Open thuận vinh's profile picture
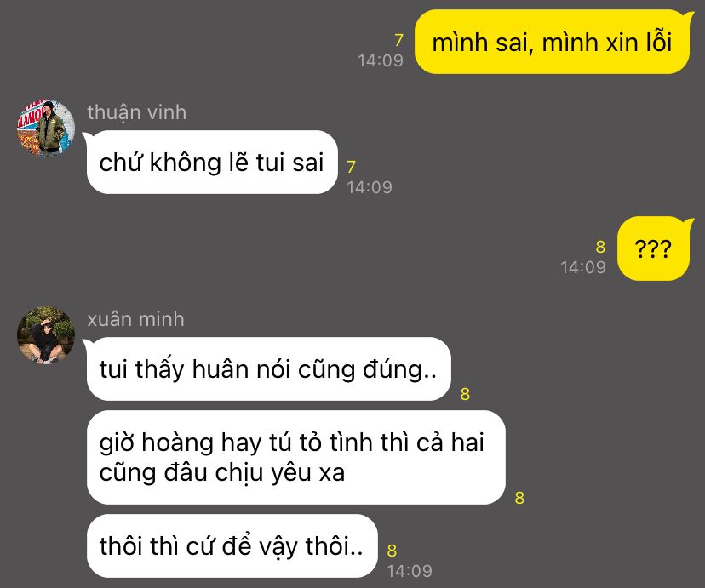This screenshot has height=588, width=705. click(46, 128)
